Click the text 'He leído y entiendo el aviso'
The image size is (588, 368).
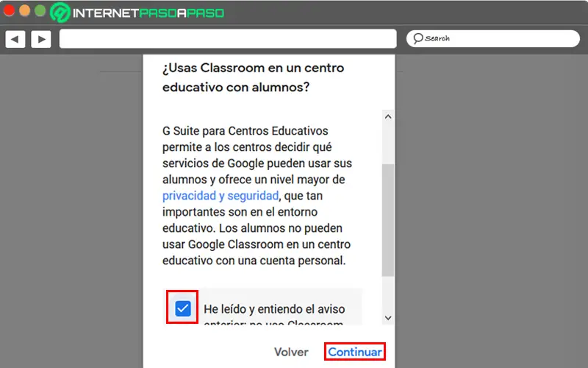click(x=274, y=309)
